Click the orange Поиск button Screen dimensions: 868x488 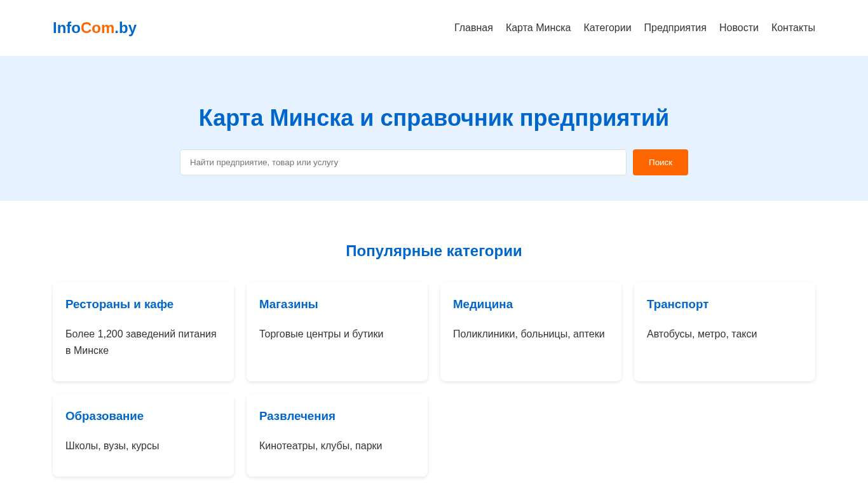click(660, 162)
